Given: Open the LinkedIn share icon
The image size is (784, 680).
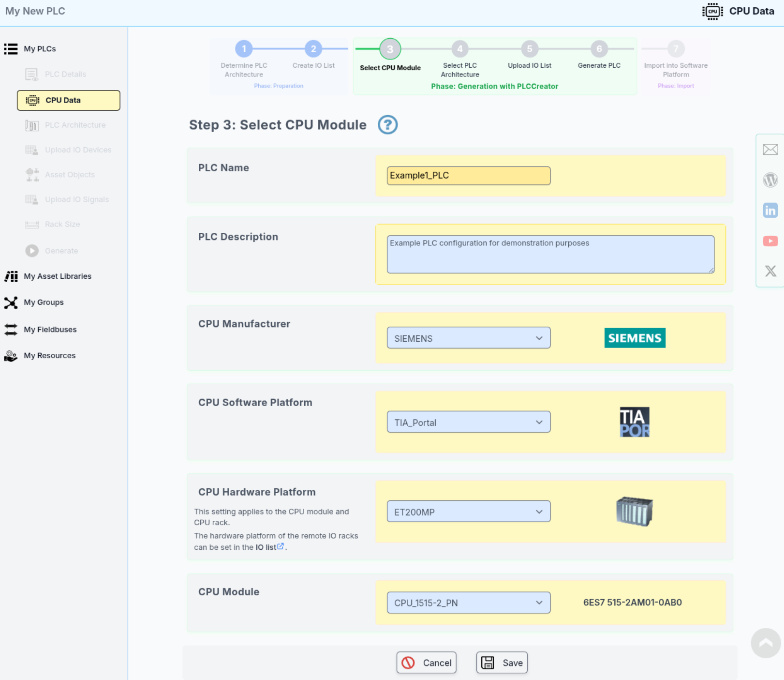Looking at the screenshot, I should point(770,211).
